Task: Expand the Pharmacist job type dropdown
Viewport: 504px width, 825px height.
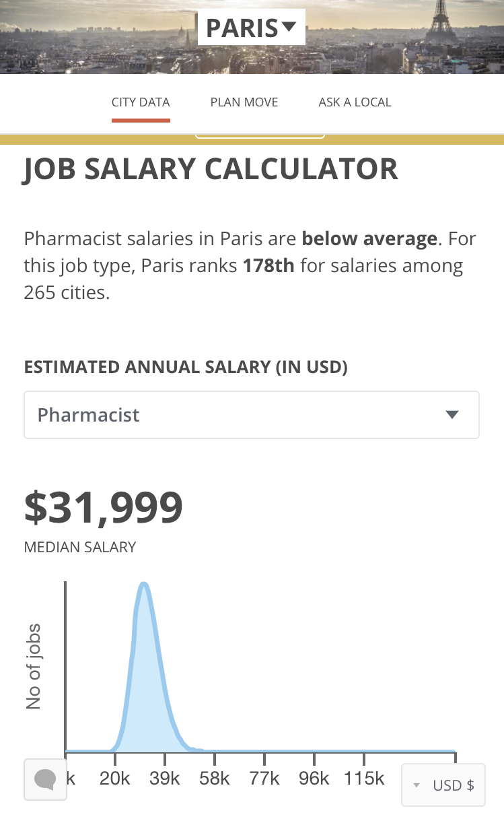Action: 251,415
